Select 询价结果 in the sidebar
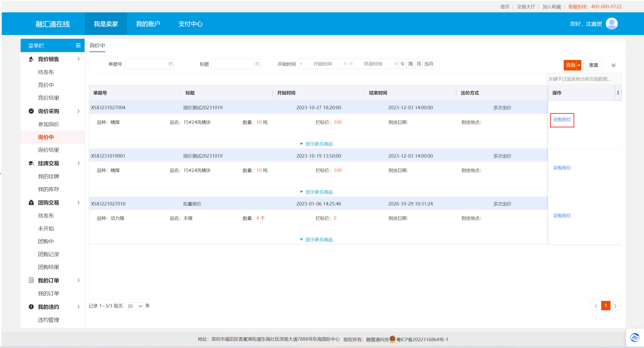Image resolution: width=644 pixels, height=348 pixels. click(49, 150)
